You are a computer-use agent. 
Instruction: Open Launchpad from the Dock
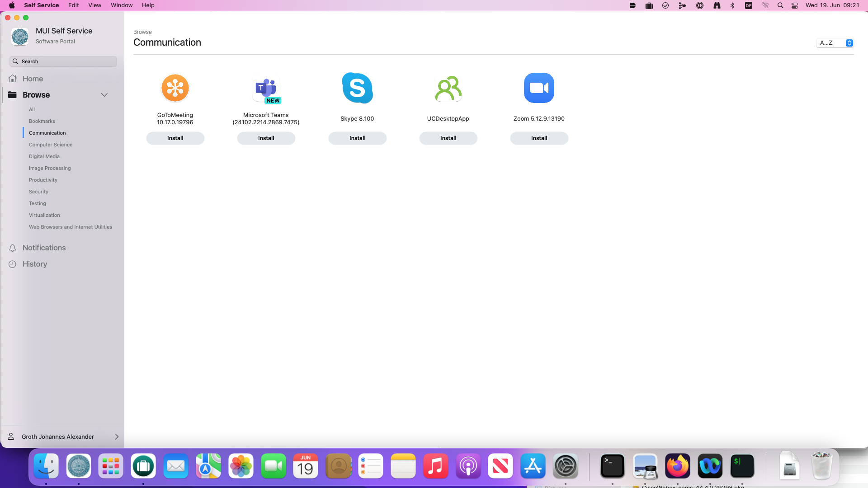pos(111,466)
